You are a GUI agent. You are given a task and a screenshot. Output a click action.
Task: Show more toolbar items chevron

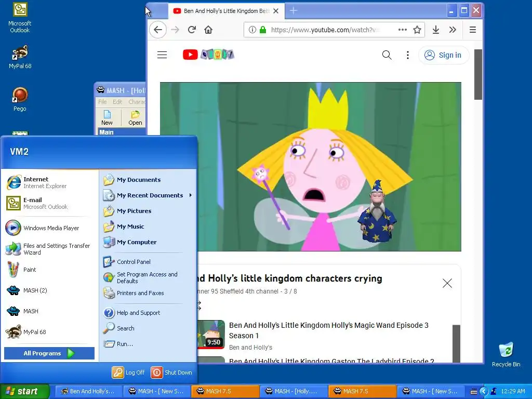coord(453,30)
